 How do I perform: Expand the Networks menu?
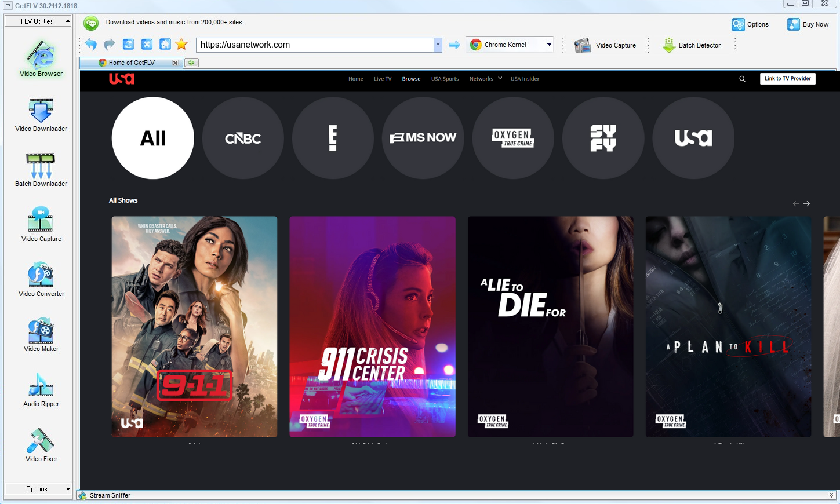click(486, 79)
